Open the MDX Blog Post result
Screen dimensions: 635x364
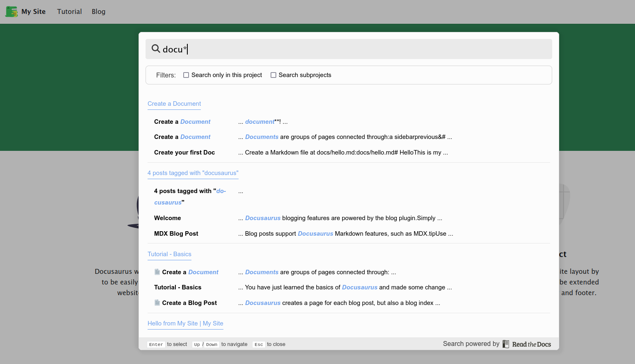[349, 234]
